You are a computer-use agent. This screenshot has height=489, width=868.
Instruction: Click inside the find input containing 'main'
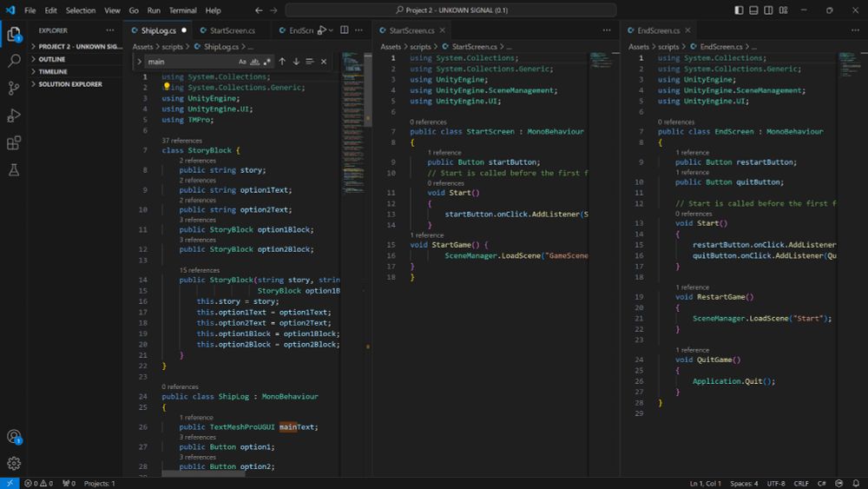pyautogui.click(x=189, y=62)
